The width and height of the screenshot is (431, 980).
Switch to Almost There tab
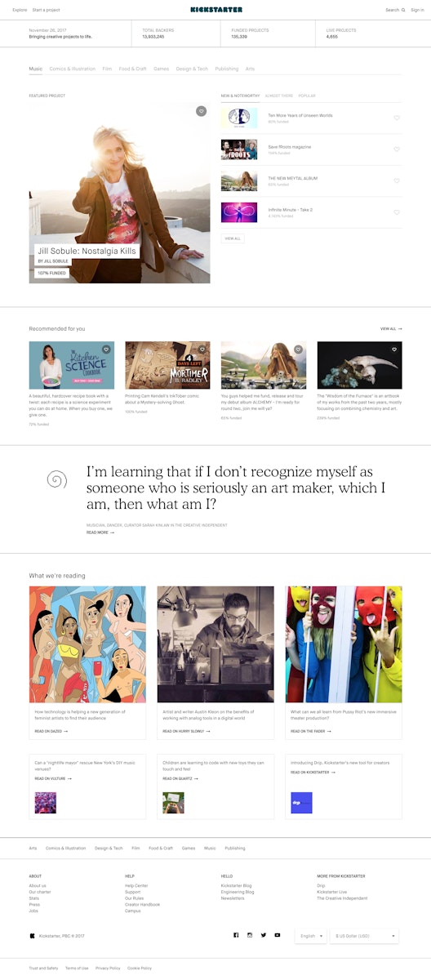pyautogui.click(x=278, y=96)
